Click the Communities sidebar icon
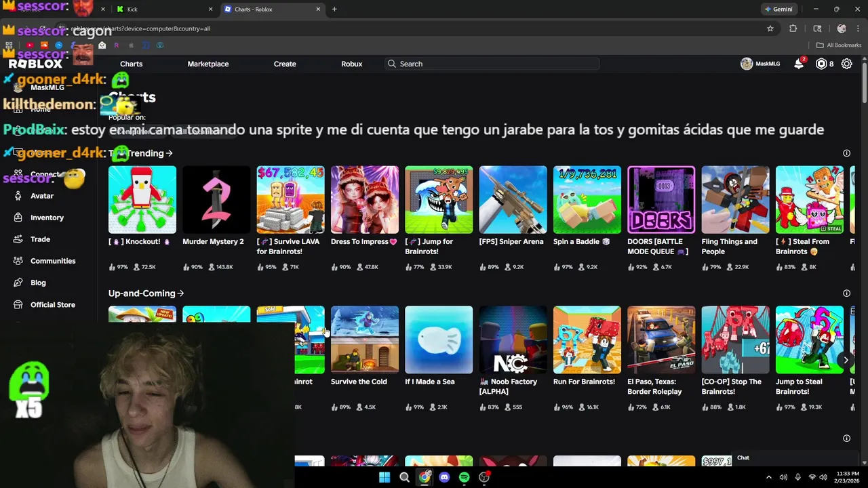This screenshot has width=868, height=488. point(18,261)
